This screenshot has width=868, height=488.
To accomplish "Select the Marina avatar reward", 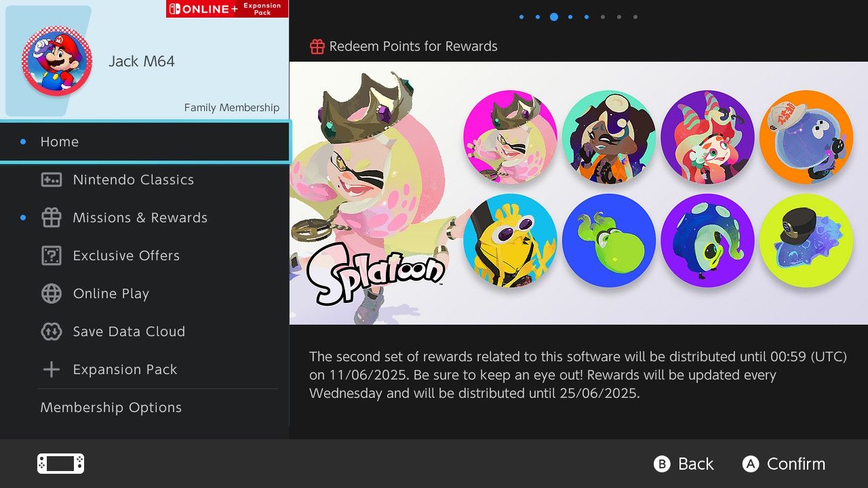I will point(608,136).
